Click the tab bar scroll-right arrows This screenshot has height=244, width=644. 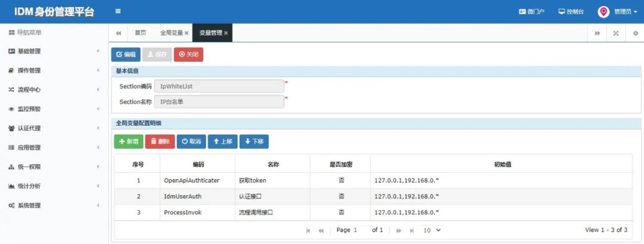pyautogui.click(x=597, y=33)
